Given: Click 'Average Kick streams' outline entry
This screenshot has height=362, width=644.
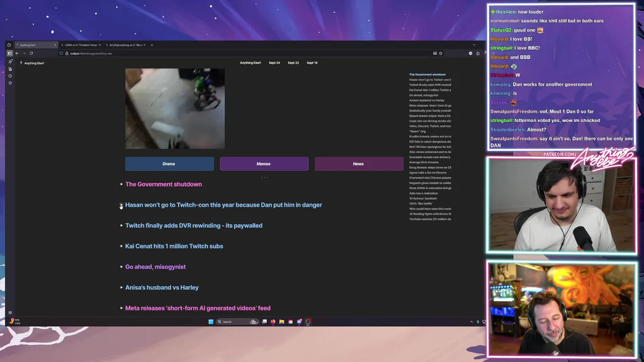Looking at the screenshot, I should (424, 162).
